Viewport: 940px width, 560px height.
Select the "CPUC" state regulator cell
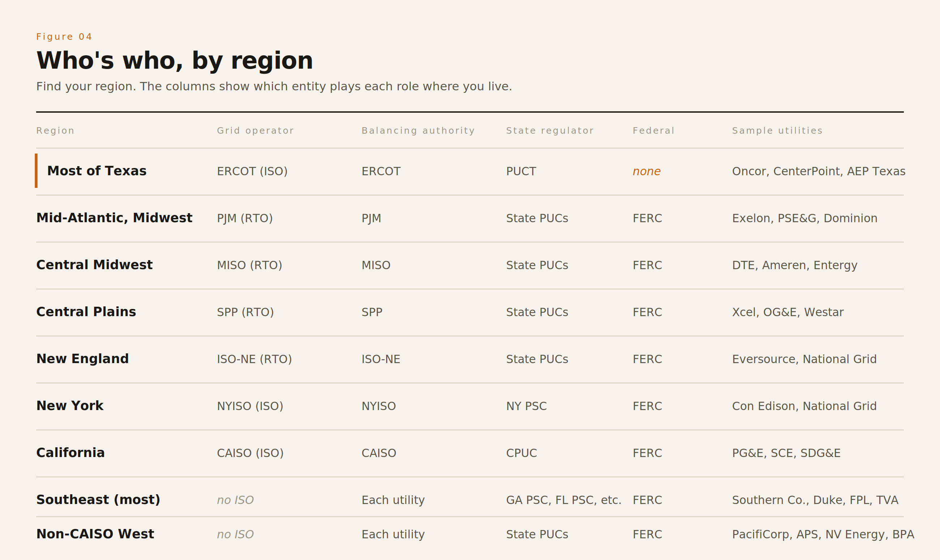click(x=521, y=453)
